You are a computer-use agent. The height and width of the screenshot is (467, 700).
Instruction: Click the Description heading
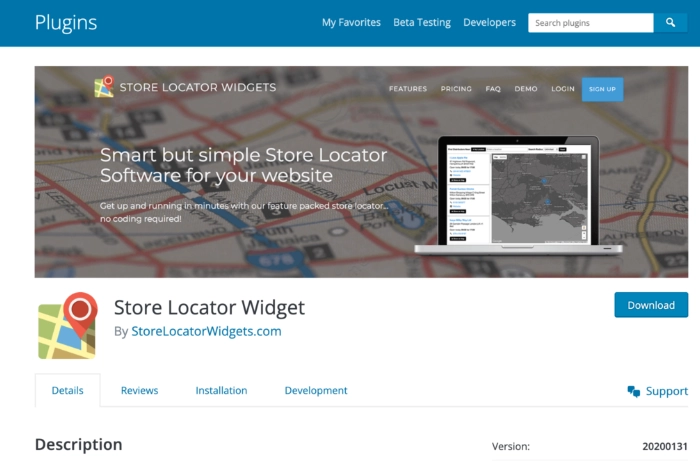pos(79,444)
